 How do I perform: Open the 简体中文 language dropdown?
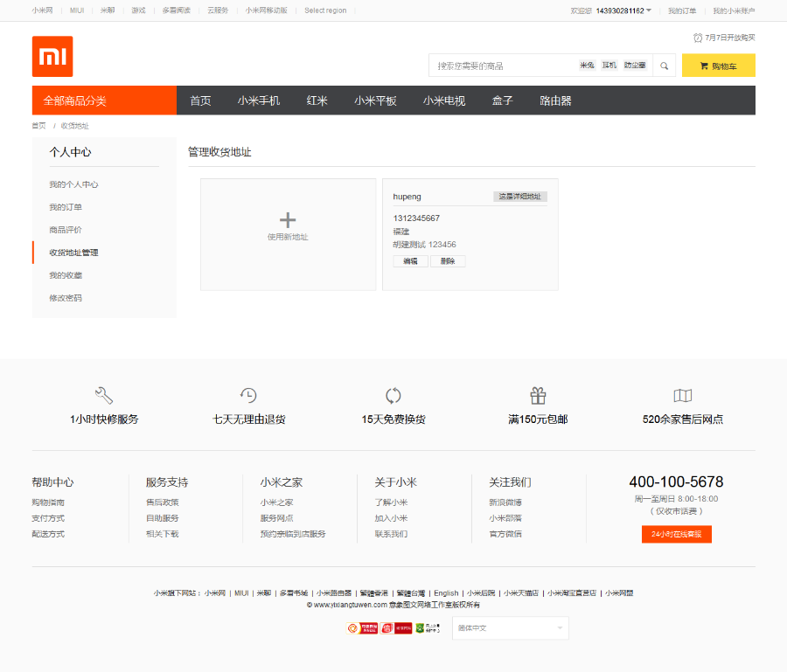(510, 627)
